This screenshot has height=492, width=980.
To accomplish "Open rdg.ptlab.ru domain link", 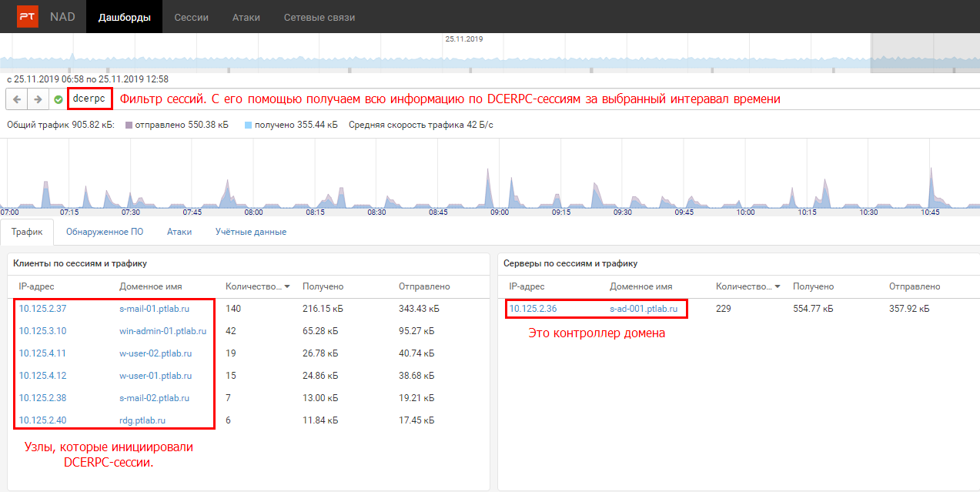I will pos(142,420).
